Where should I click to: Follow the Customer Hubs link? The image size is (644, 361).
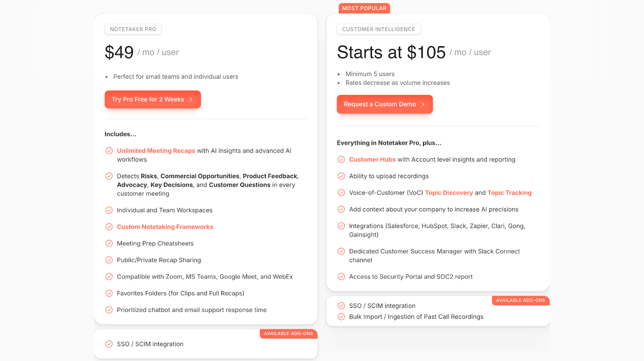coord(372,160)
